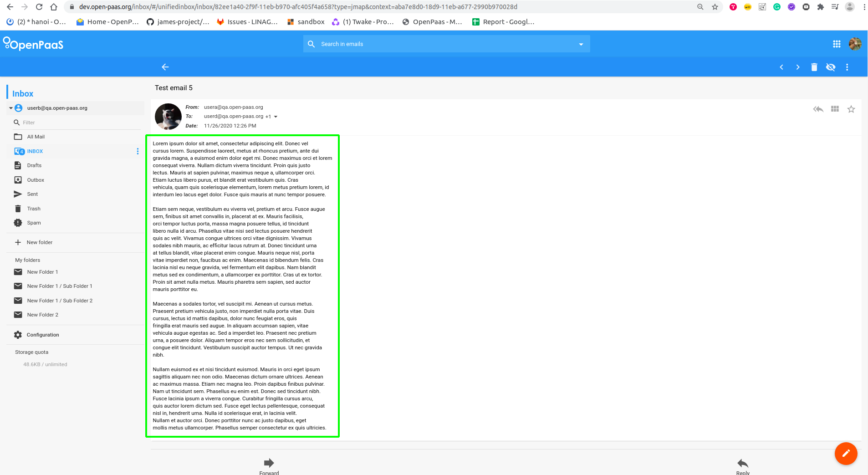This screenshot has width=868, height=475.
Task: Open the search scope dropdown arrow
Action: pyautogui.click(x=581, y=44)
